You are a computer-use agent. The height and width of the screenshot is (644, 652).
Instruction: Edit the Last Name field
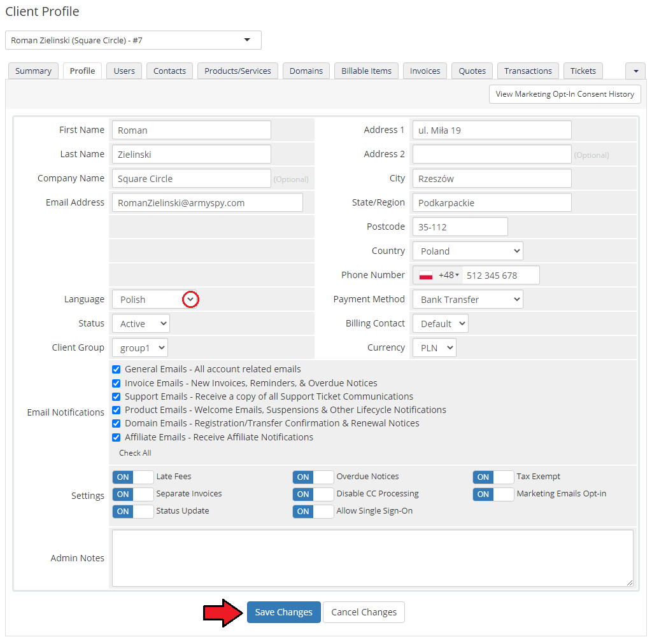(191, 154)
